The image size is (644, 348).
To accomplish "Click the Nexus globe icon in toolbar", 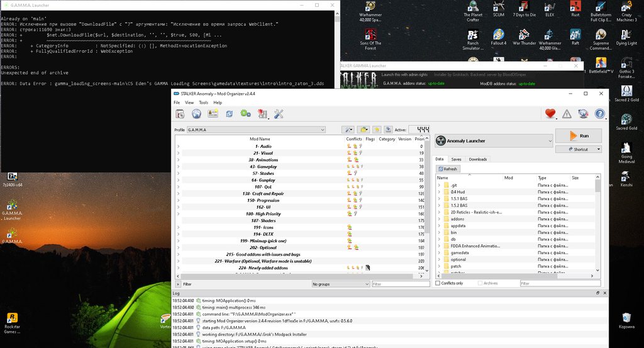I will 196,114.
